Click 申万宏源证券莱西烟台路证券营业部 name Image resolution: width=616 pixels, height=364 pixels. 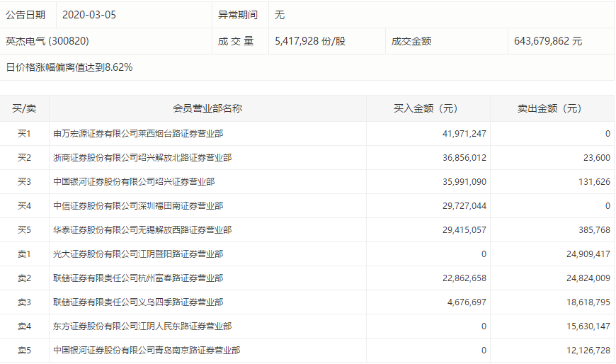pyautogui.click(x=138, y=134)
